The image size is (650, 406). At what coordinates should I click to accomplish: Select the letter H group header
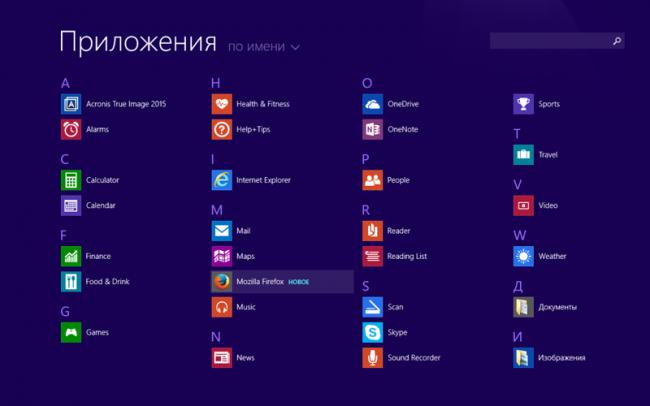pyautogui.click(x=216, y=83)
